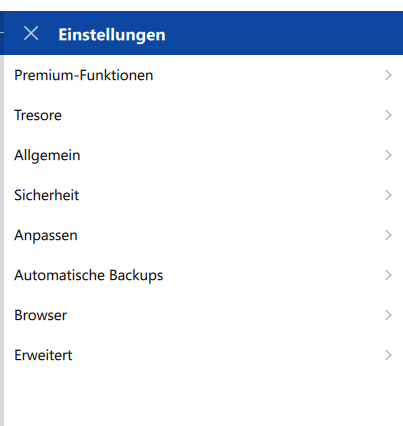The width and height of the screenshot is (403, 426).
Task: Click the chevron icon next to Browser
Action: tap(388, 315)
